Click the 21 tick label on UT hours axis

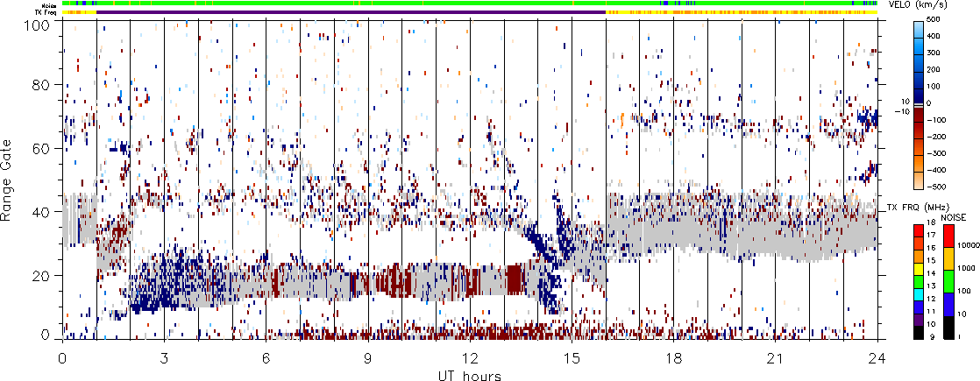776,358
